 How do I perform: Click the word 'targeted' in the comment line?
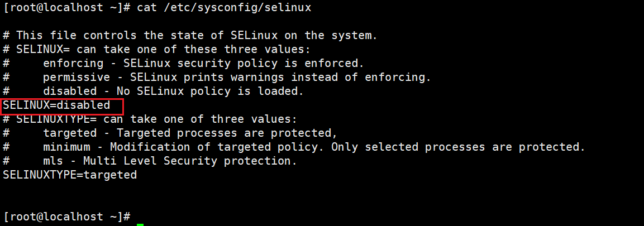tap(69, 133)
